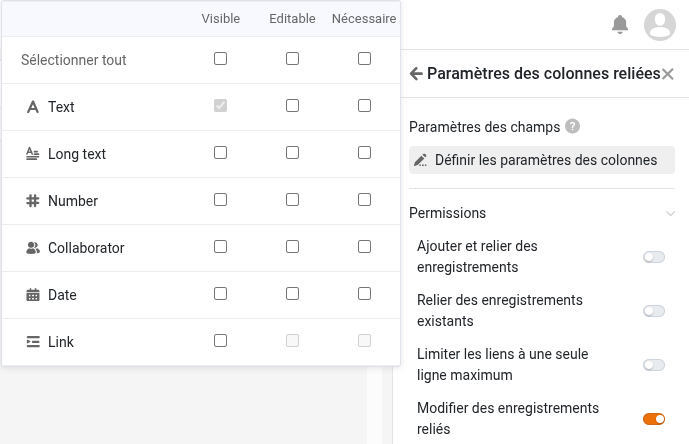
Task: Check Sélectionner tout Nécessaire checkbox
Action: [364, 58]
